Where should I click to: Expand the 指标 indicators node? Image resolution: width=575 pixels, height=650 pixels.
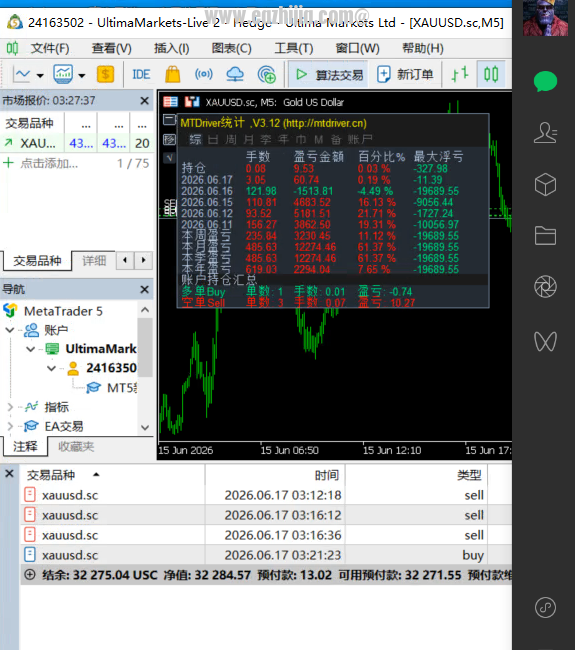10,407
